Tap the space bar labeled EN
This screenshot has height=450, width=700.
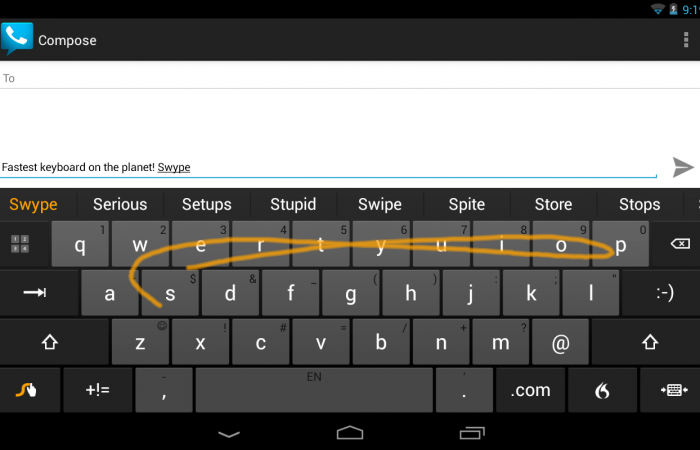(314, 390)
